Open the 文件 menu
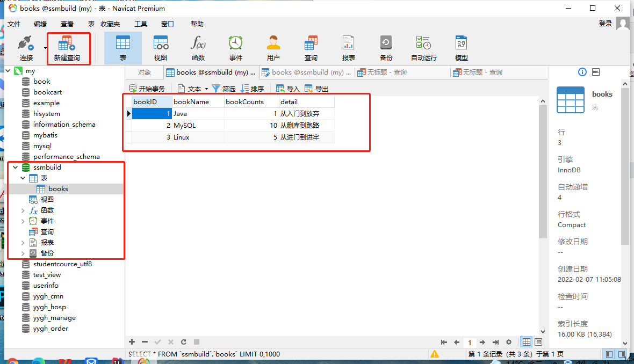This screenshot has width=634, height=364. pos(14,24)
